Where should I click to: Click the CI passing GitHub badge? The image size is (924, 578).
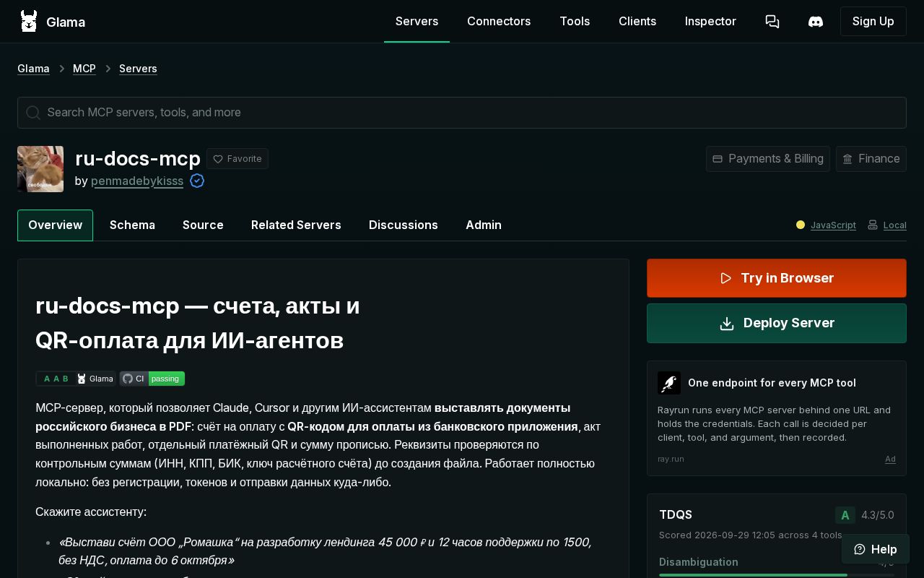pos(152,379)
